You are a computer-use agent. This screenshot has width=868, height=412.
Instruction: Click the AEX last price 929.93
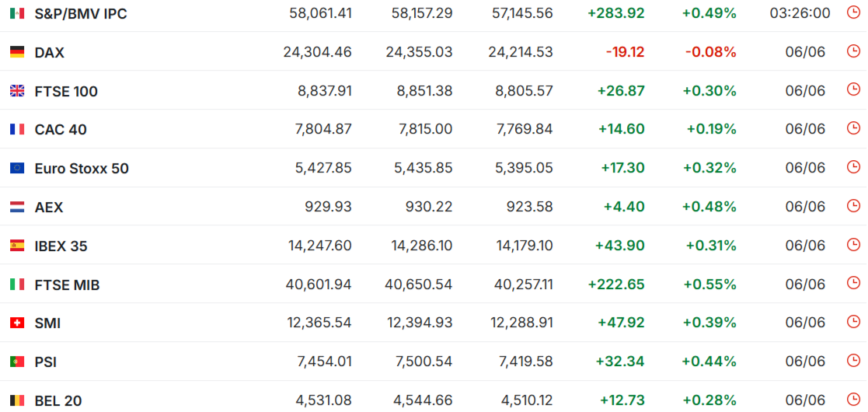(328, 207)
